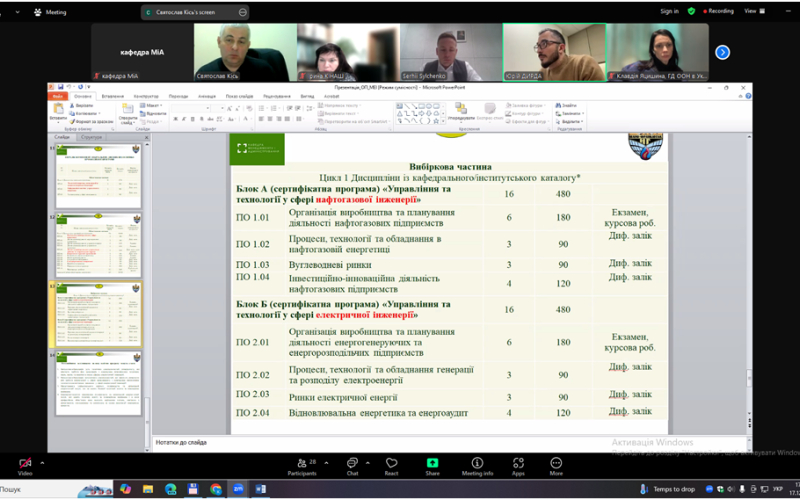The height and width of the screenshot is (500, 800).
Task: Click the Recording indicator
Action: pyautogui.click(x=718, y=11)
